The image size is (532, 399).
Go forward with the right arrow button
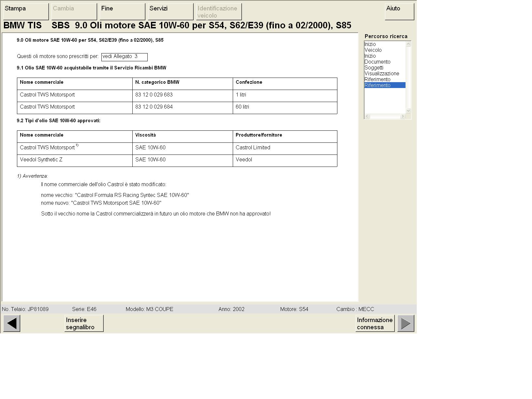click(x=406, y=323)
